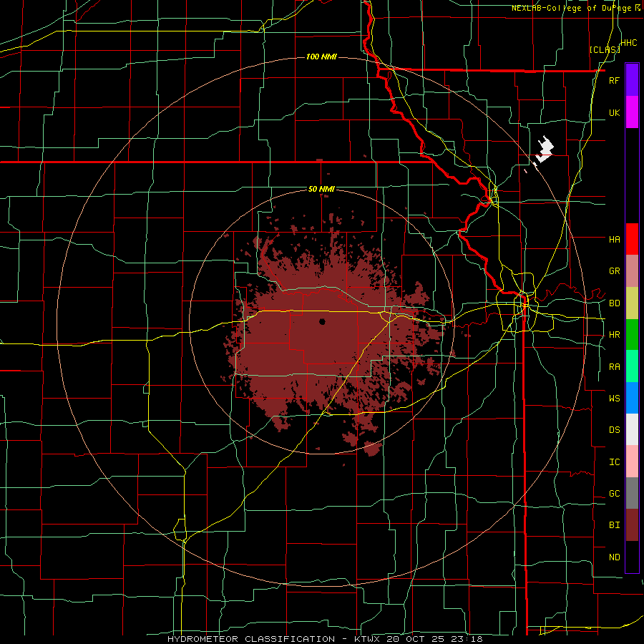The width and height of the screenshot is (644, 644).
Task: Click the 'BD' legend label
Action: (614, 303)
